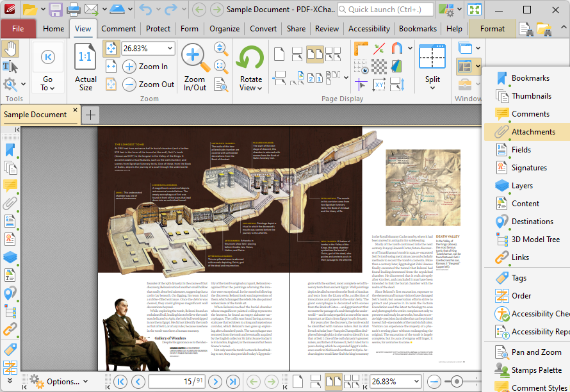Click the Undo arrow icon
Viewport: 570px width, 392px height.
[145, 10]
